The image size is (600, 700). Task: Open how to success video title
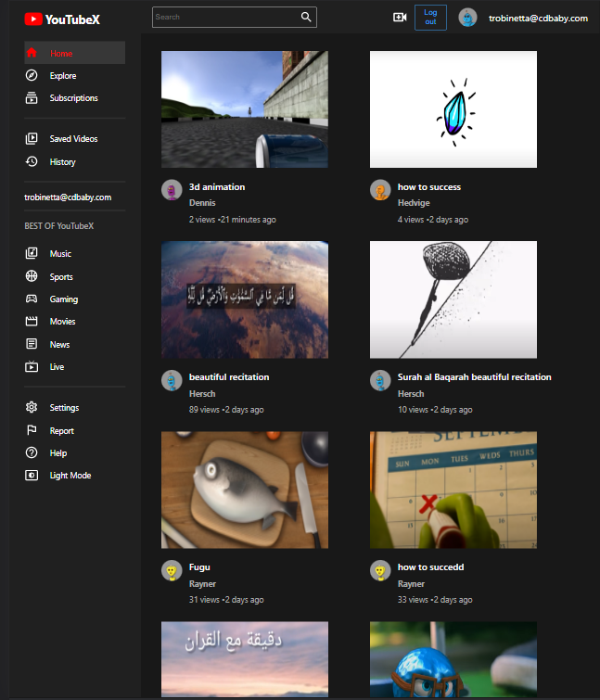tap(429, 187)
